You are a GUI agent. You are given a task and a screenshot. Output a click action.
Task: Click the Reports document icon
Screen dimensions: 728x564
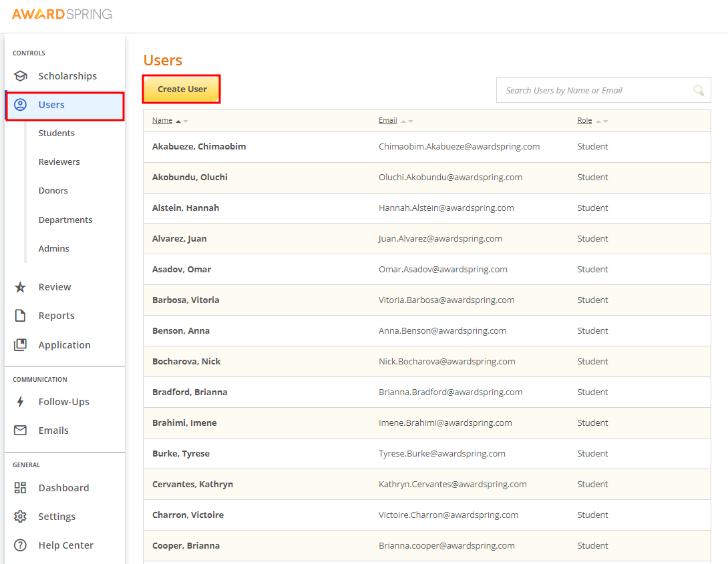[x=20, y=315]
